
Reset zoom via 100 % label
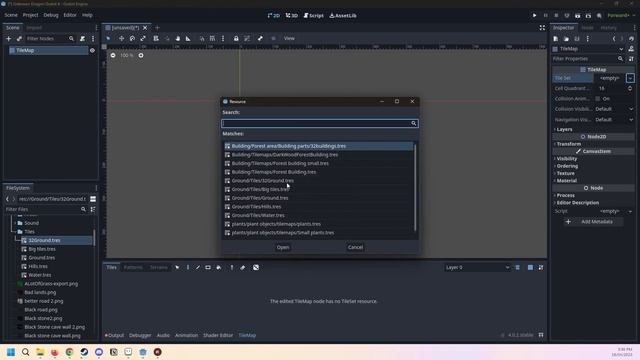pyautogui.click(x=127, y=55)
